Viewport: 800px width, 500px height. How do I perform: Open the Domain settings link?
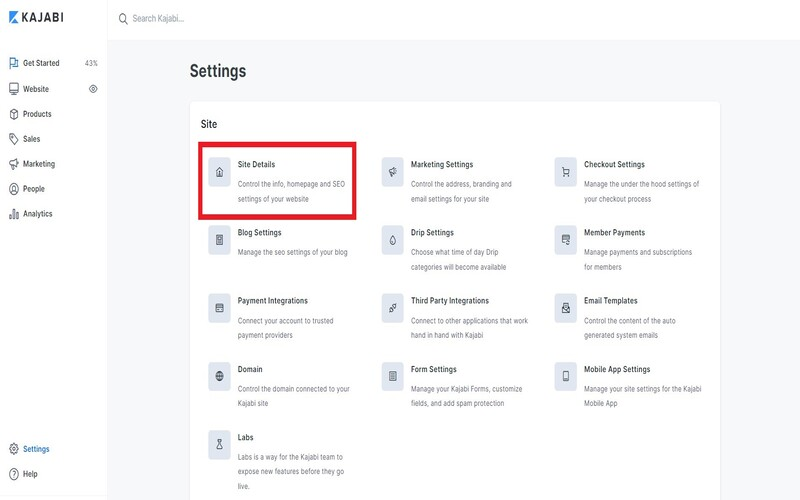(x=250, y=369)
